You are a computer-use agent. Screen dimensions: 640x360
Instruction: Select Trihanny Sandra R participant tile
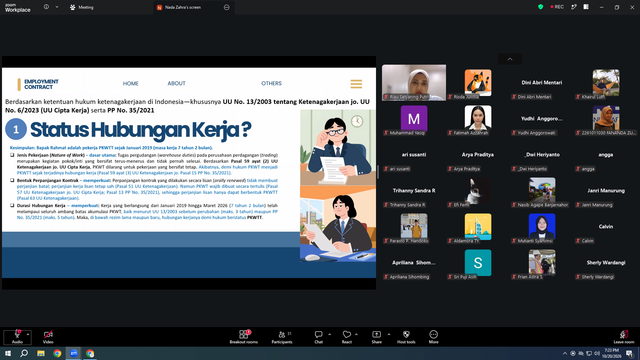click(414, 190)
